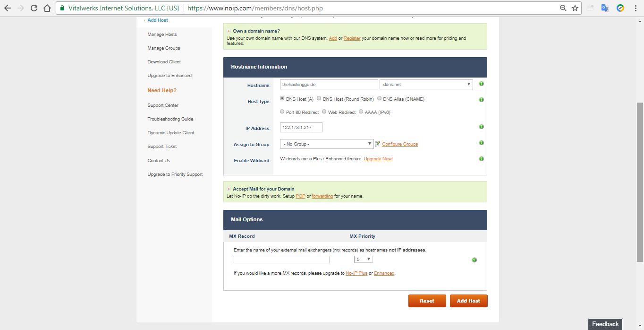Click the help icon beside Enable Wildcard
This screenshot has width=644, height=330.
tap(481, 159)
